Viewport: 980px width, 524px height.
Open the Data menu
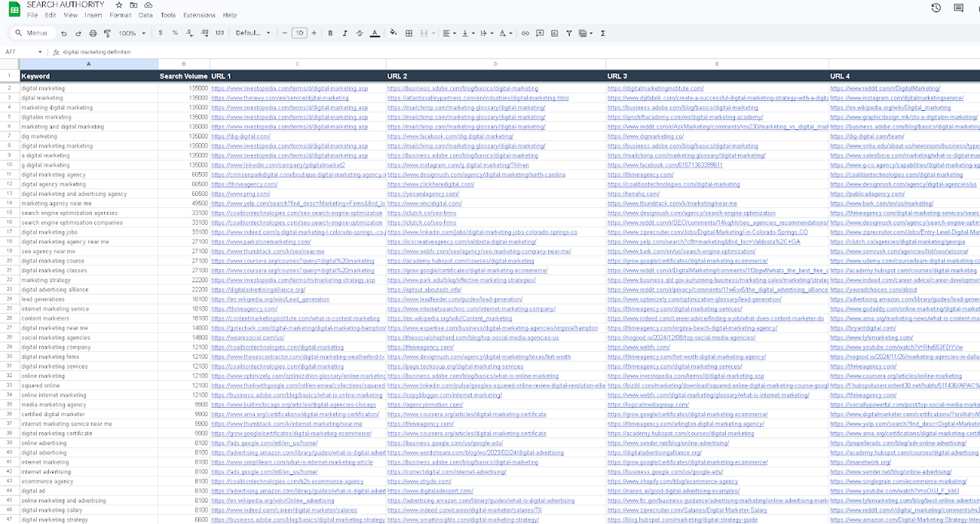145,15
